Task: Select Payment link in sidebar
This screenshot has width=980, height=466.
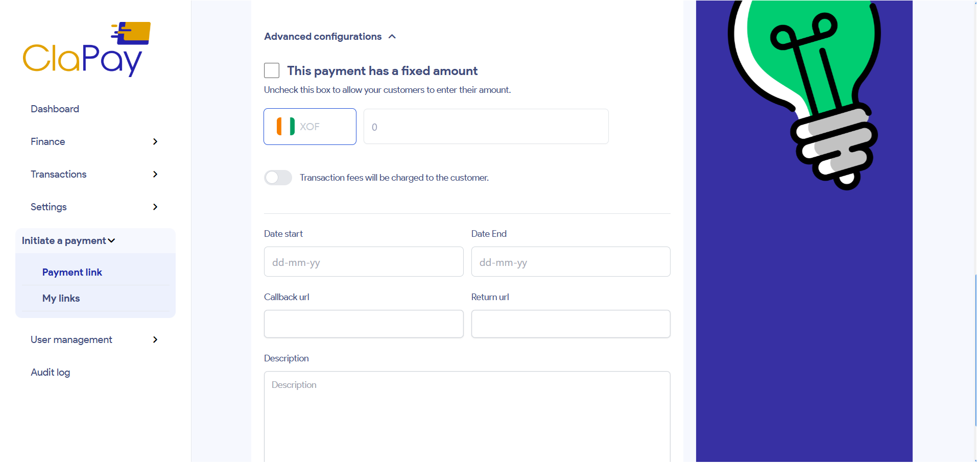Action: tap(72, 272)
